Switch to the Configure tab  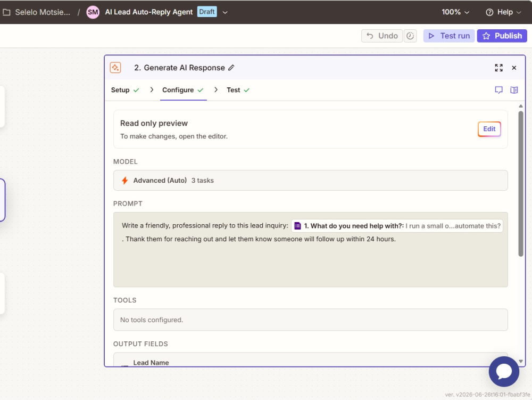(x=183, y=90)
